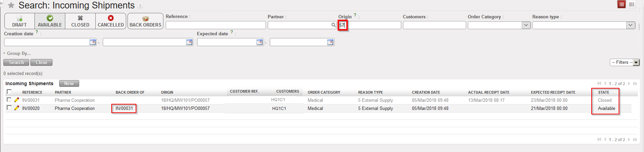This screenshot has height=152, width=644.
Task: Click the Clear button
Action: coord(41,62)
